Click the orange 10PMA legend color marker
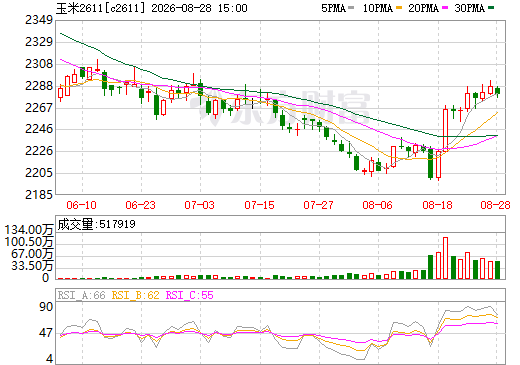The width and height of the screenshot is (520, 365). pyautogui.click(x=399, y=8)
